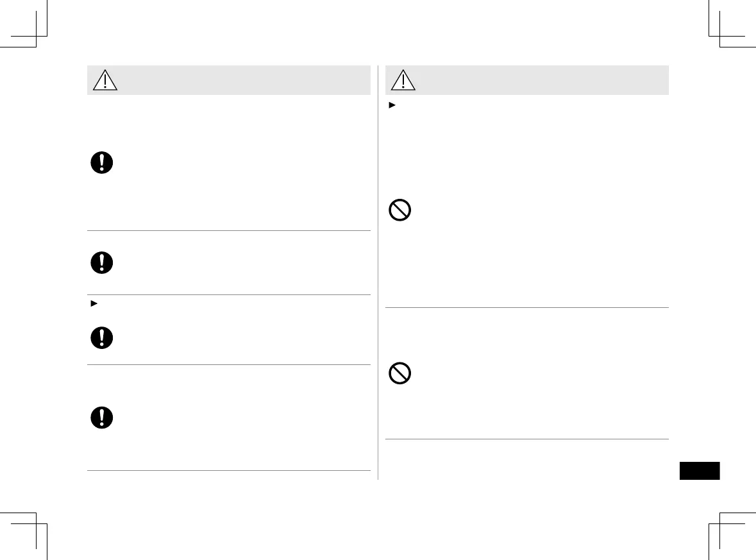
Task: Click the black page tab on right edge
Action: [x=699, y=471]
